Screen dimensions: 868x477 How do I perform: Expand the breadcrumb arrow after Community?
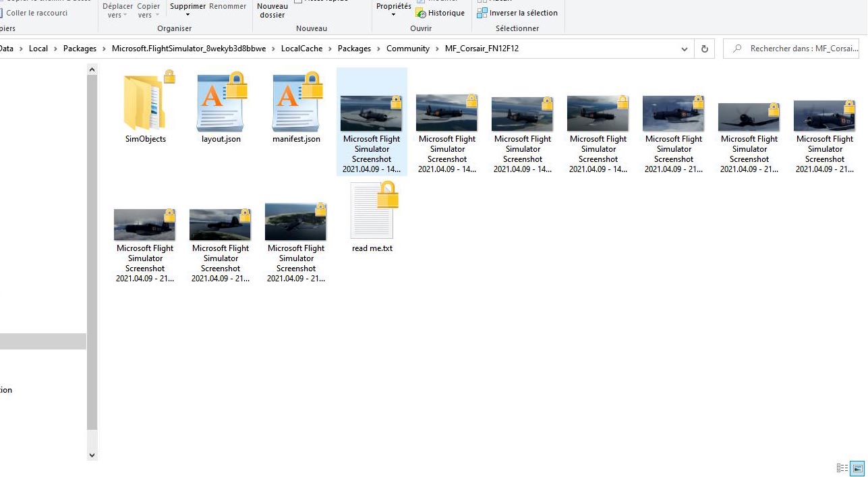(x=437, y=49)
